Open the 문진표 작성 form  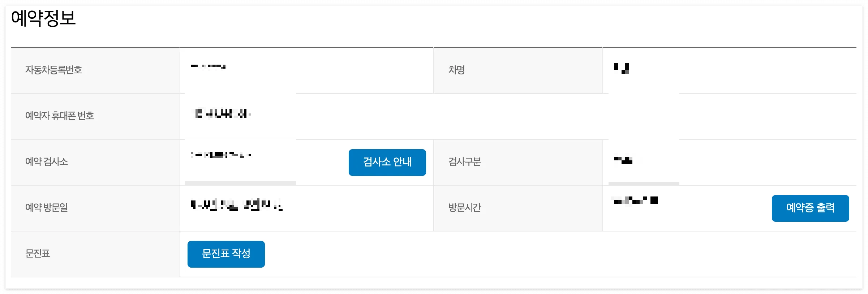pos(226,254)
